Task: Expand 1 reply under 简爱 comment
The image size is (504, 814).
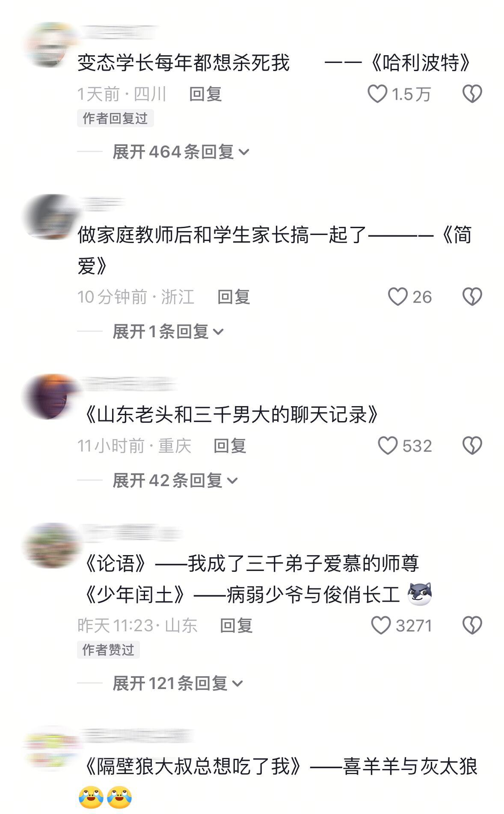Action: pos(168,332)
